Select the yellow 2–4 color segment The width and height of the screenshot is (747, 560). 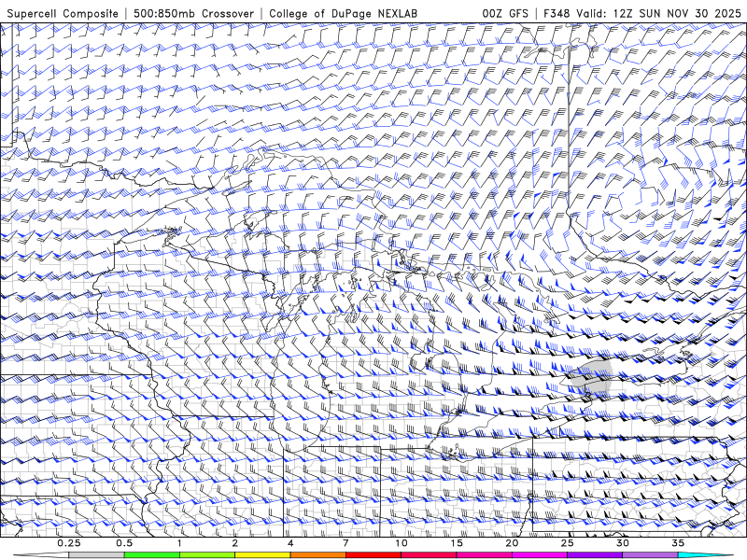pos(262,555)
